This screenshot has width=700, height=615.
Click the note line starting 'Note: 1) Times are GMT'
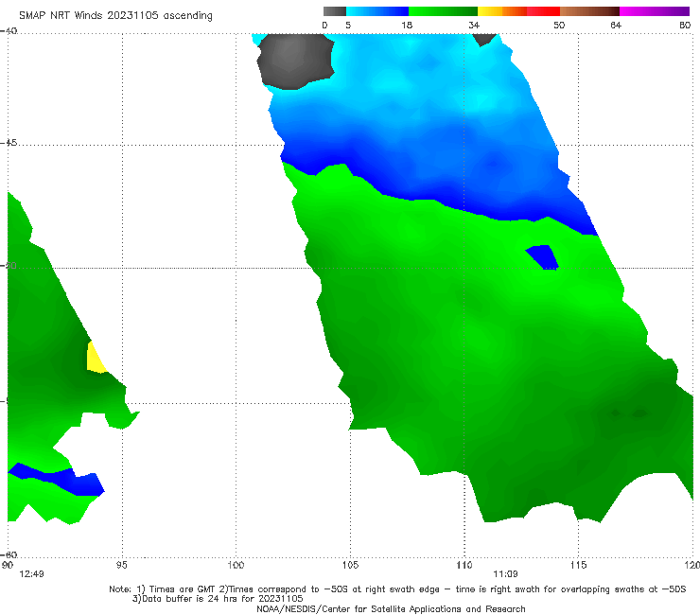(x=397, y=589)
